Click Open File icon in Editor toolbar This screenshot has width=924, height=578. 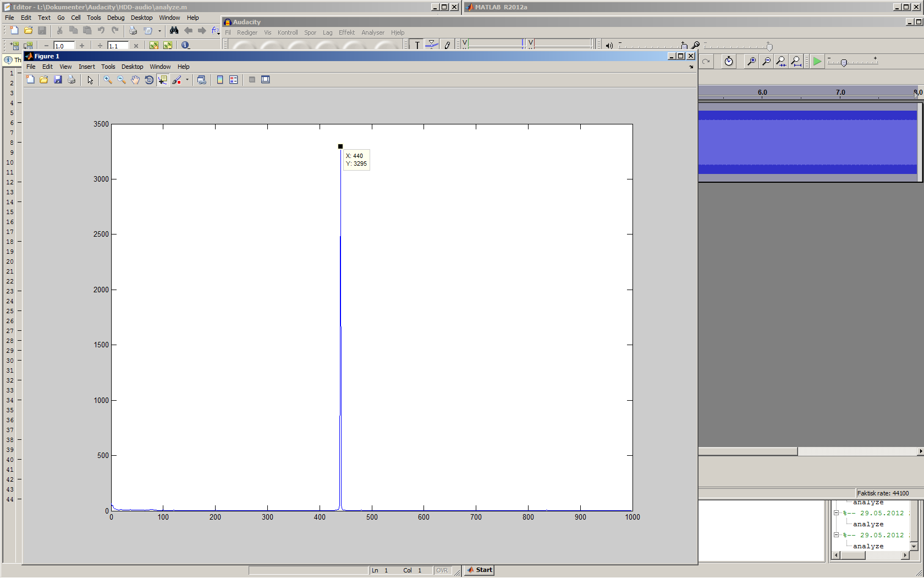coord(28,31)
